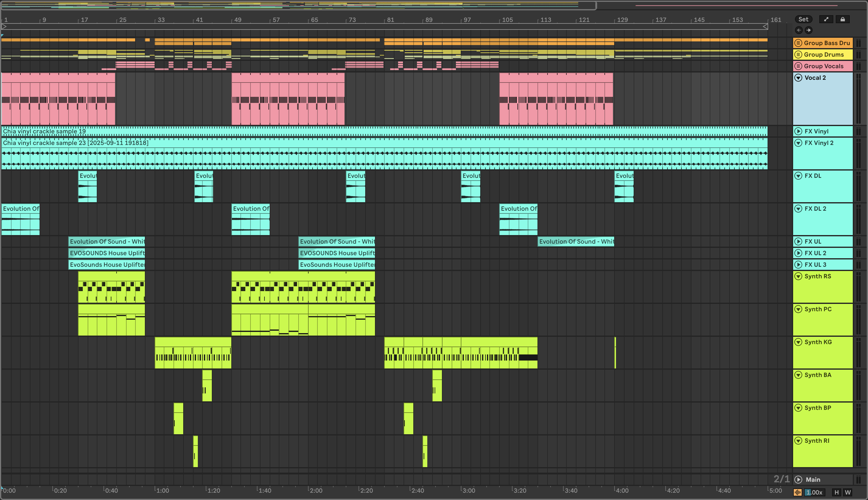Jump to the previous locator arrow
This screenshot has height=500, width=868.
pyautogui.click(x=799, y=30)
